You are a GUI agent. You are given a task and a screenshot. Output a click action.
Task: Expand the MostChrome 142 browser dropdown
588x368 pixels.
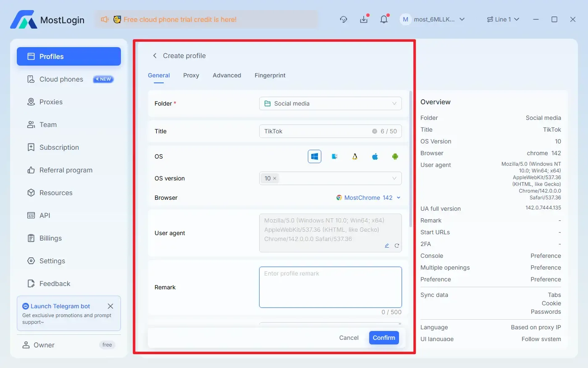[368, 198]
